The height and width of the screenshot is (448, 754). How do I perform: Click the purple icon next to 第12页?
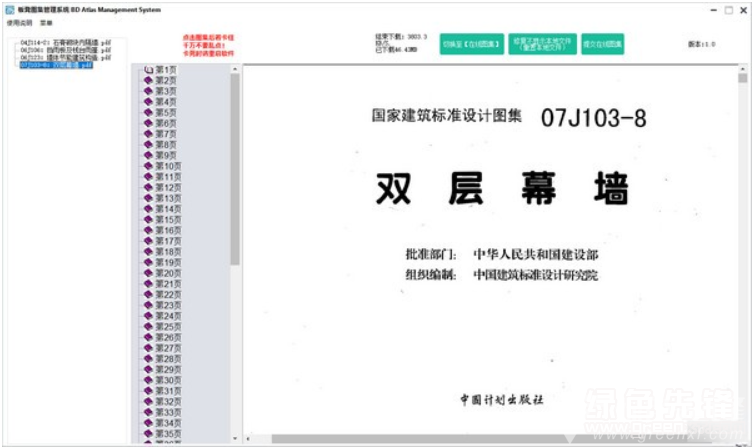[x=149, y=187]
